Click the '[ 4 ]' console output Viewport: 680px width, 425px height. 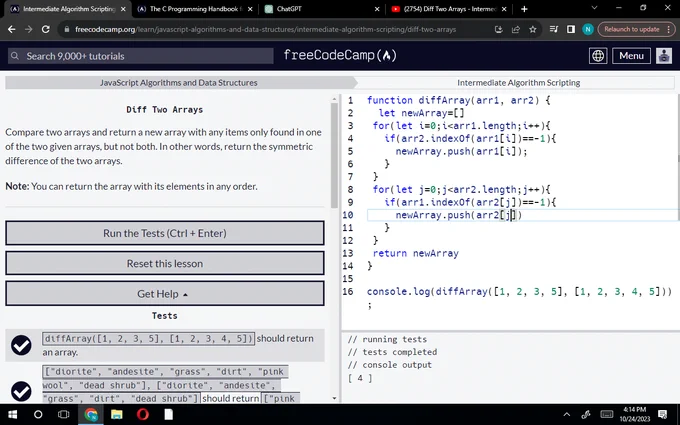(x=360, y=378)
